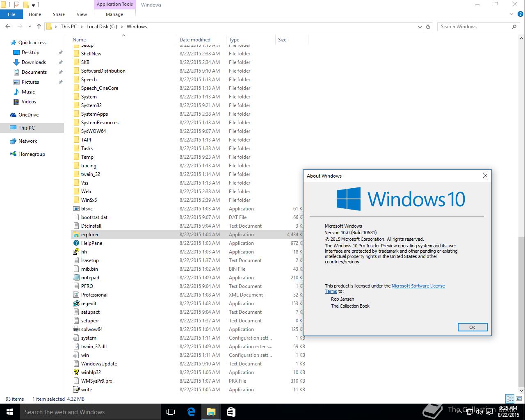
Task: Click the Downloads icon in Quick access
Action: (16, 62)
